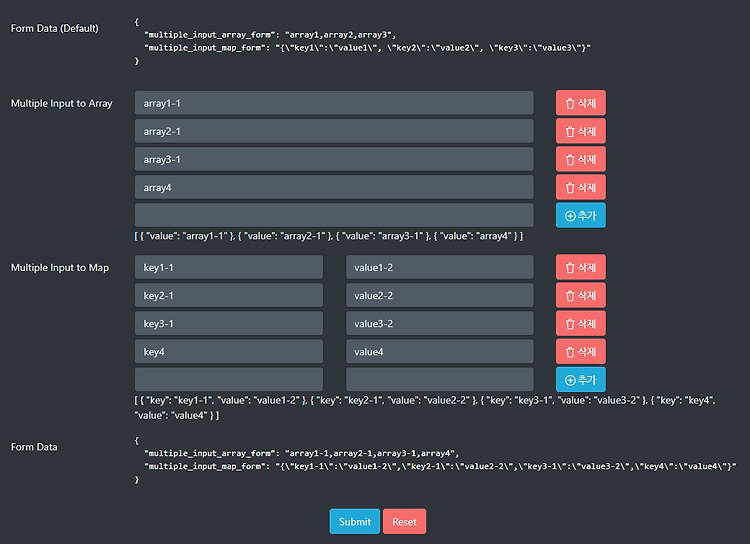Edit the key1-1 key field
This screenshot has width=750, height=544.
(229, 267)
